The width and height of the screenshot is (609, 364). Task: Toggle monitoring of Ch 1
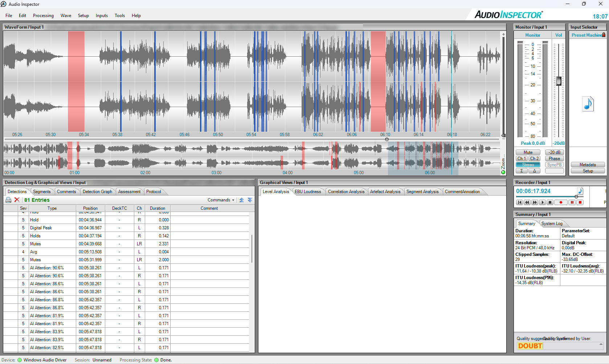tap(522, 159)
